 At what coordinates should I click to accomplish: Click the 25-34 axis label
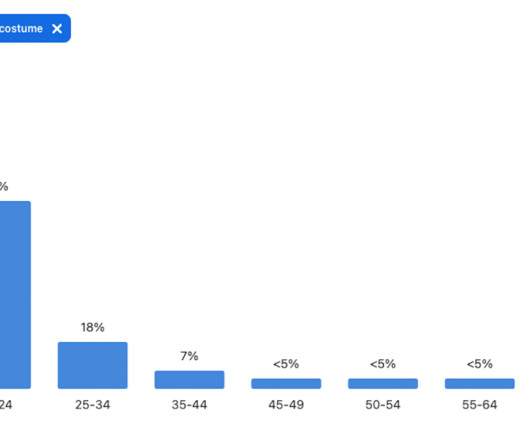[x=93, y=405]
